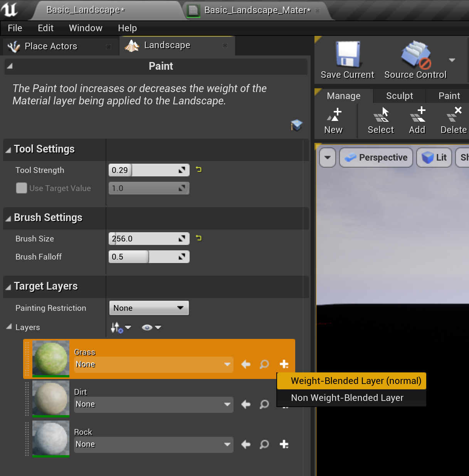Activate the Select component tool
This screenshot has height=476, width=469.
click(x=380, y=120)
